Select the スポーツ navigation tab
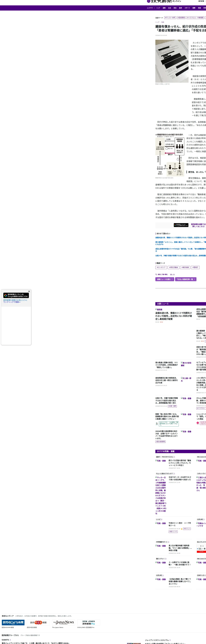The width and height of the screenshot is (206, 644). pos(187,8)
